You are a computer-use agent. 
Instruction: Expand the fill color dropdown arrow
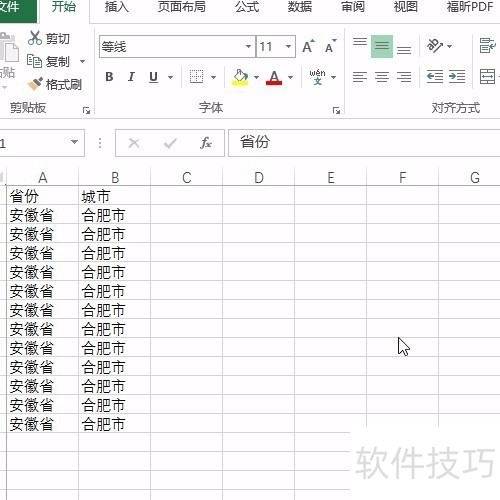point(256,77)
